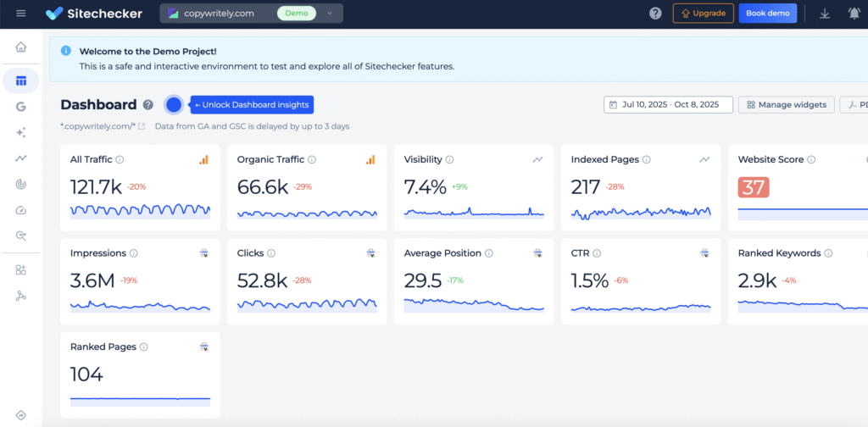Open the Jul 10 – Oct 8 date range picker
868x427 pixels.
click(668, 105)
